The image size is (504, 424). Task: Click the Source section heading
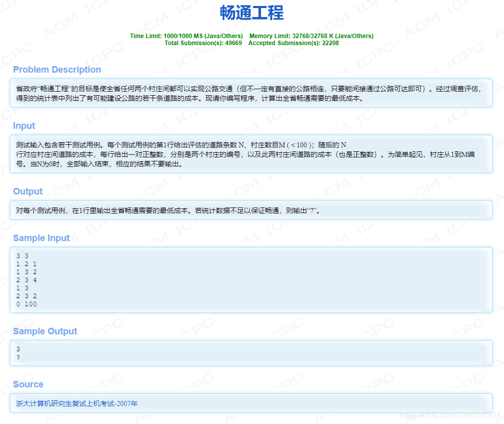click(x=28, y=384)
